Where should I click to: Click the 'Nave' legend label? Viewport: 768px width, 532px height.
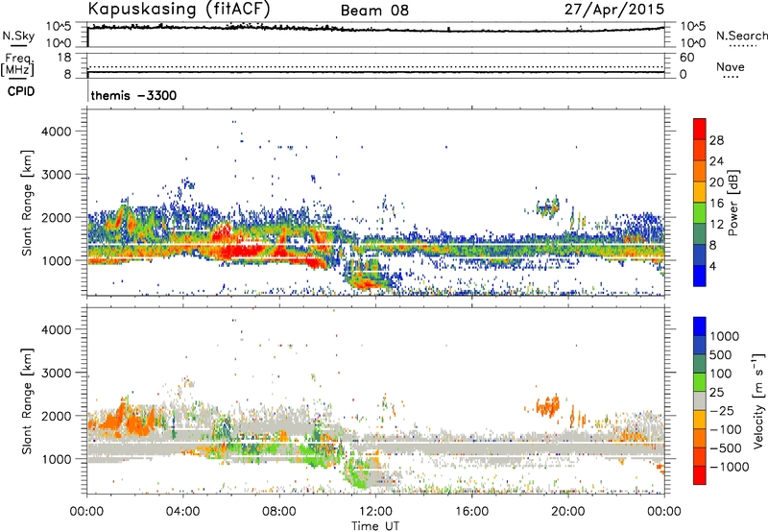click(730, 67)
